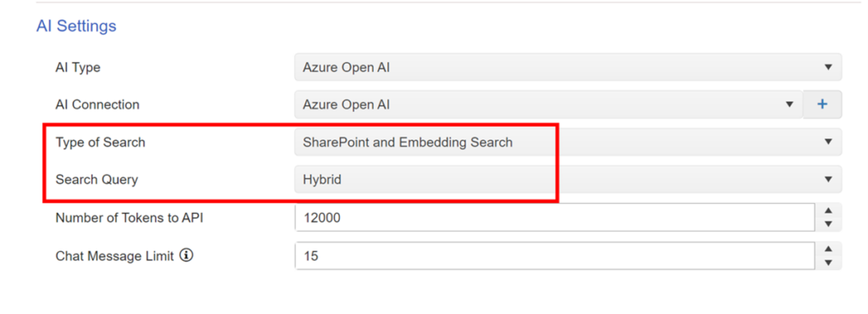Click the Type of Search label
The width and height of the screenshot is (868, 314).
(100, 143)
